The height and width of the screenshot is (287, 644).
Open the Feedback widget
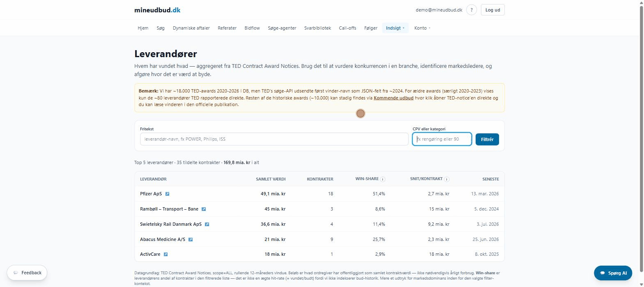click(27, 273)
